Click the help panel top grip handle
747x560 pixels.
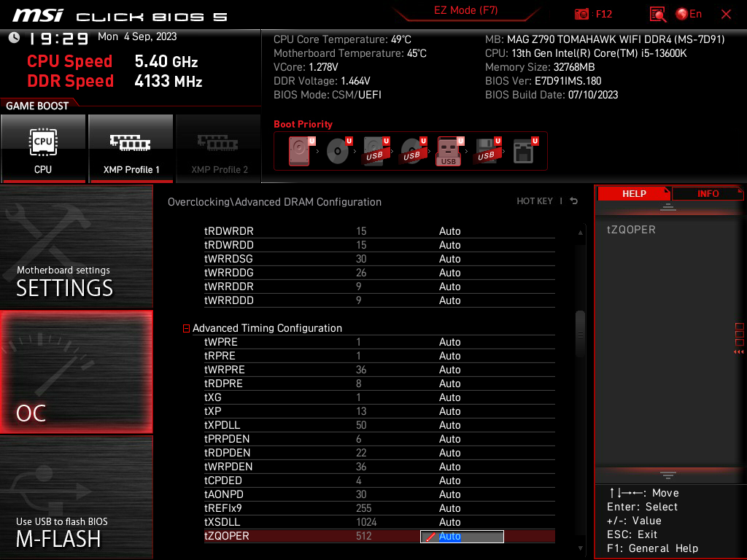coord(667,206)
